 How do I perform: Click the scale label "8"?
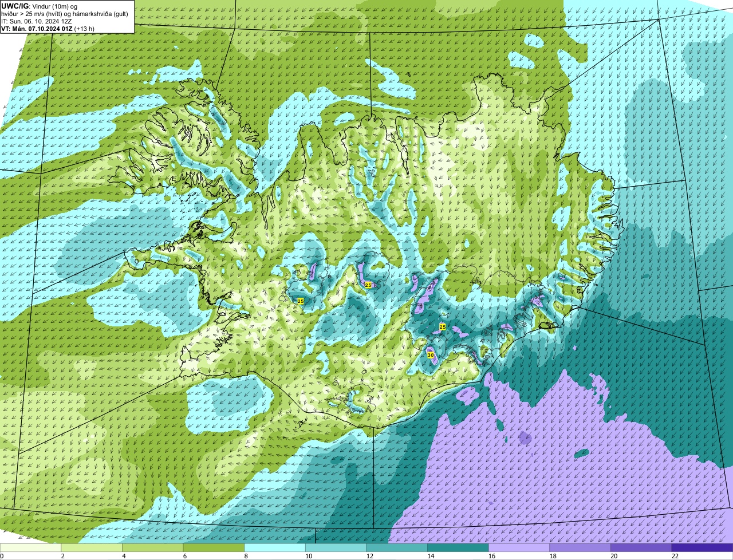click(x=246, y=556)
